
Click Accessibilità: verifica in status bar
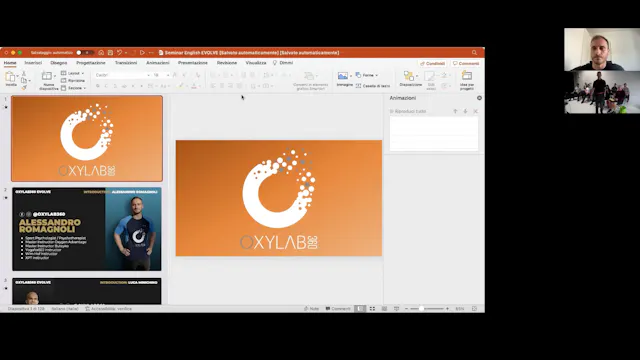(x=109, y=309)
